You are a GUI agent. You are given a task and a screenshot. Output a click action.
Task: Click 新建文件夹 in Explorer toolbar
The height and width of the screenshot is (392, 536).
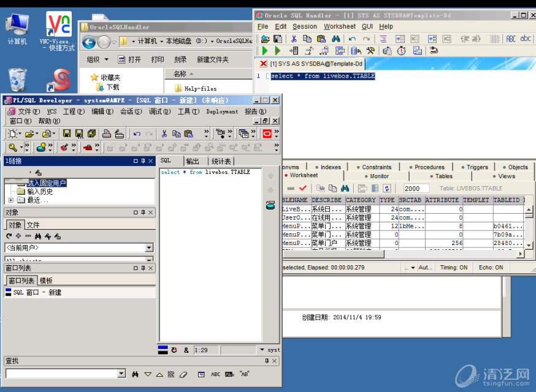pyautogui.click(x=212, y=59)
